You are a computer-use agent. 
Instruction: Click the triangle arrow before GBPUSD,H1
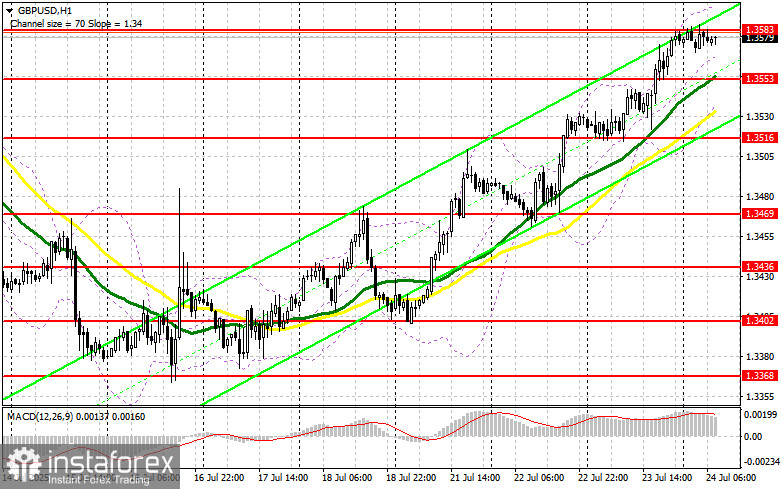pyautogui.click(x=11, y=11)
